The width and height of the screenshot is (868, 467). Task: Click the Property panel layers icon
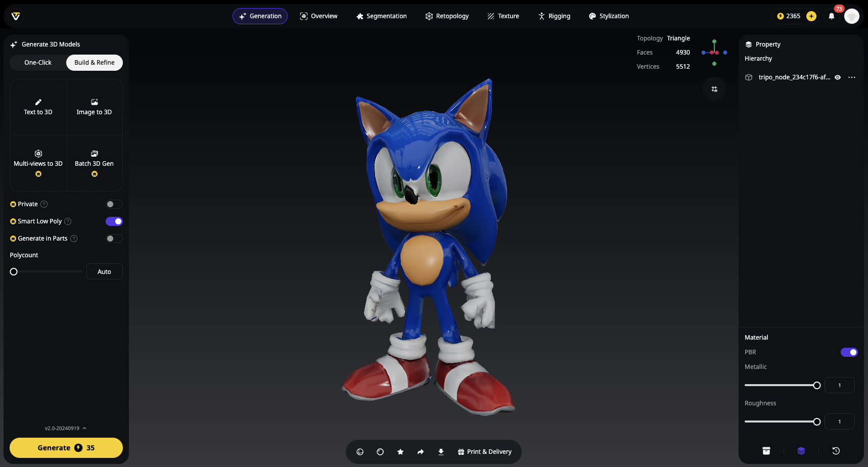click(749, 44)
